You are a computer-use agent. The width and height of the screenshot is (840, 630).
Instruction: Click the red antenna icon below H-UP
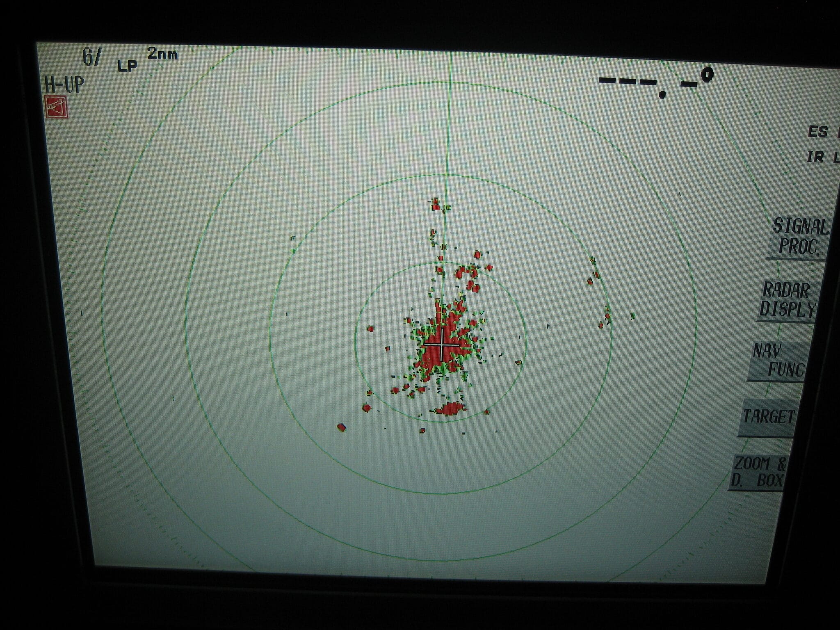coord(56,107)
